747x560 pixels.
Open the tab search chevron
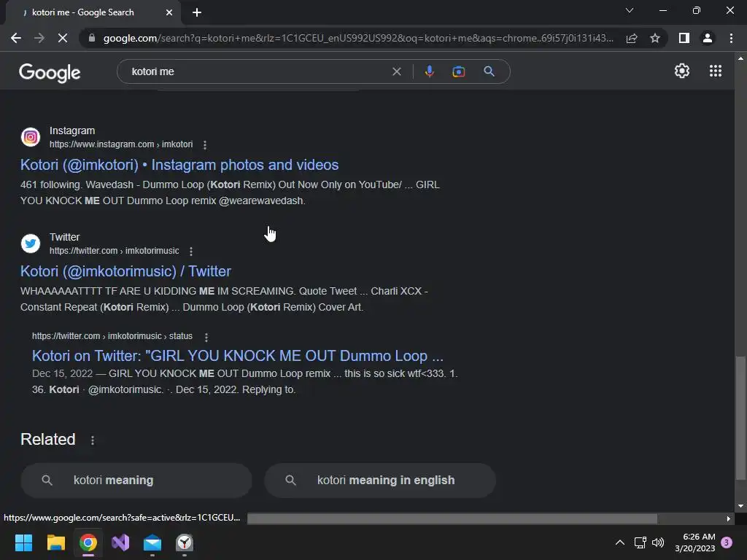(x=630, y=10)
